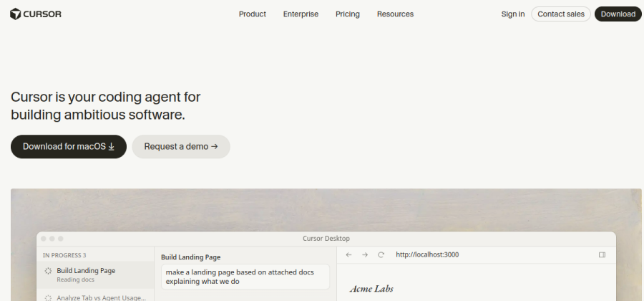
Task: Open the Product menu
Action: tap(253, 14)
